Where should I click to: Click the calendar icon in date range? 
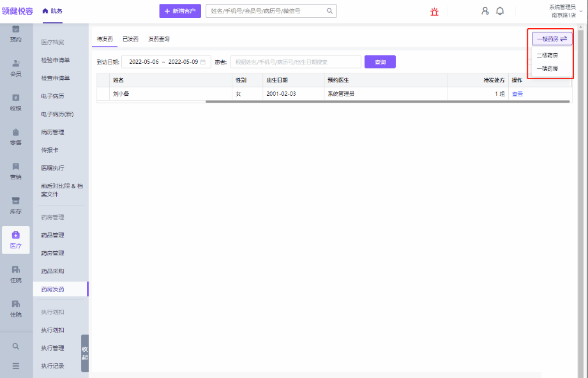(x=203, y=62)
